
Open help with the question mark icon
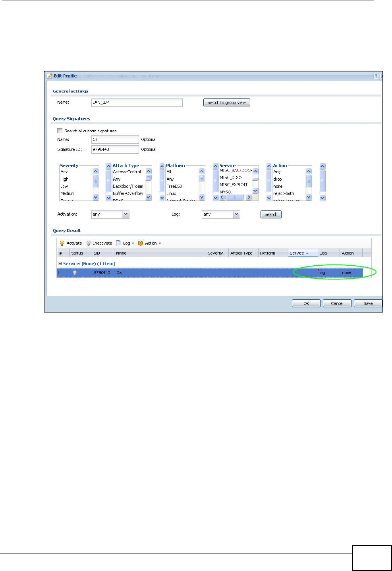pyautogui.click(x=376, y=76)
